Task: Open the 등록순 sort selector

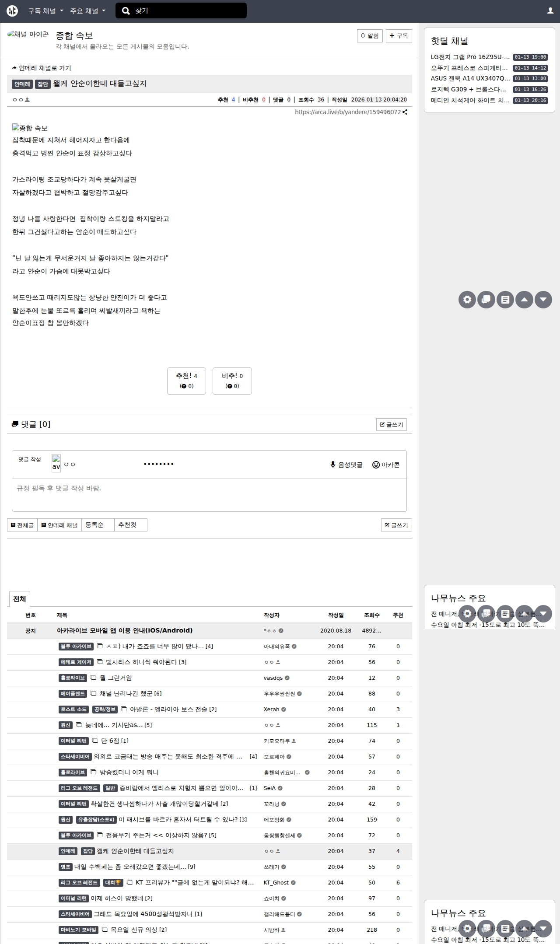Action: tap(98, 525)
